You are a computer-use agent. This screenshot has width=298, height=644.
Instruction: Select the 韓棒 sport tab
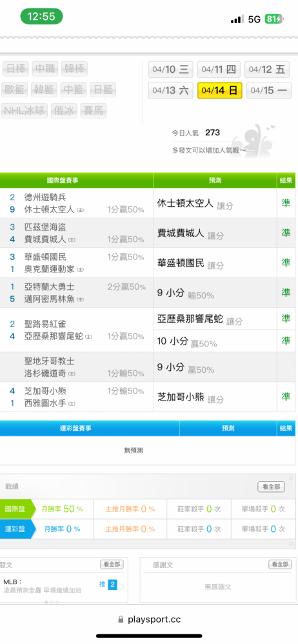[x=75, y=69]
